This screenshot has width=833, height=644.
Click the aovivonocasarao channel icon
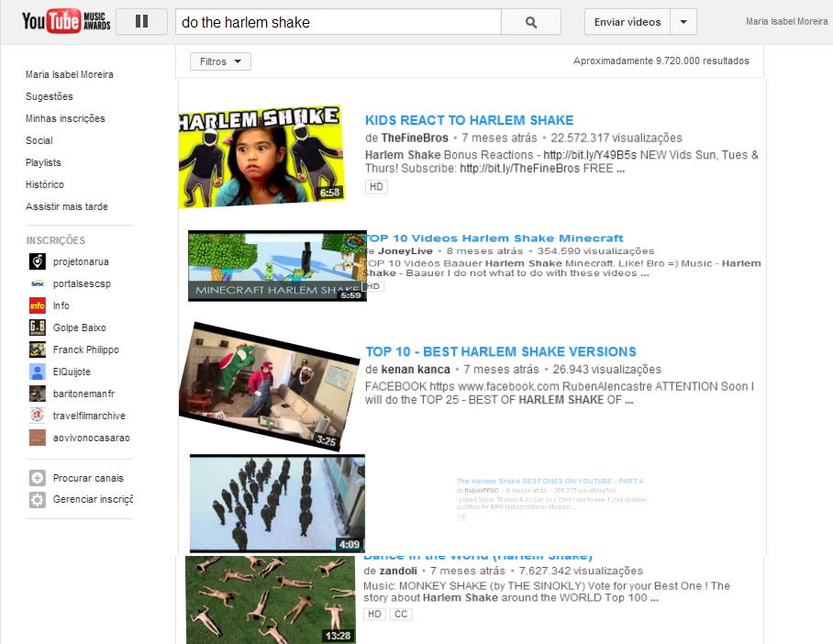38,438
